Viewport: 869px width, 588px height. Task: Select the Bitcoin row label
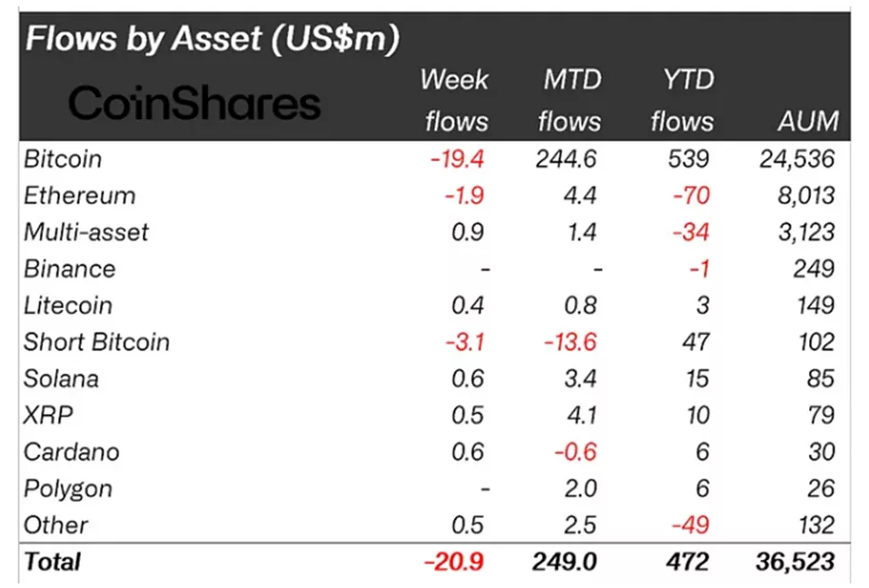tap(63, 160)
